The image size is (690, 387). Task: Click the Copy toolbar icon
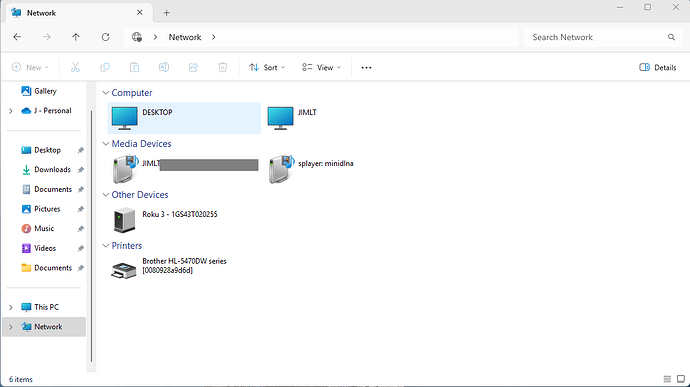105,67
